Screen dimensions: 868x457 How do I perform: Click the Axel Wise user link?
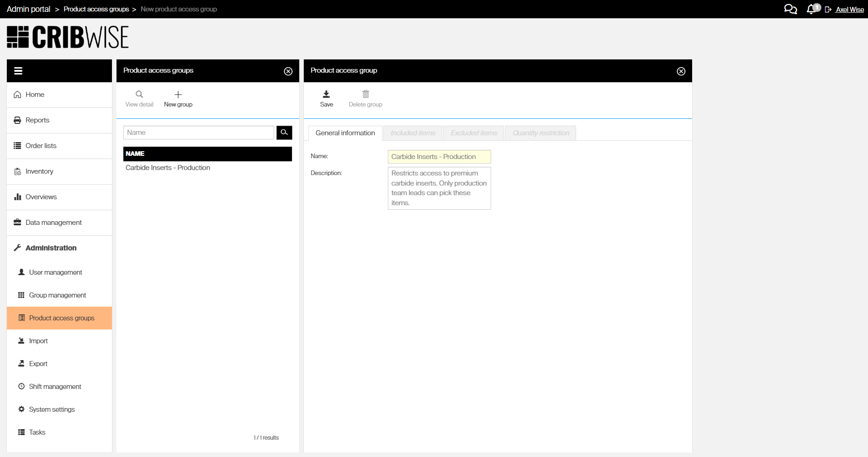tap(850, 10)
